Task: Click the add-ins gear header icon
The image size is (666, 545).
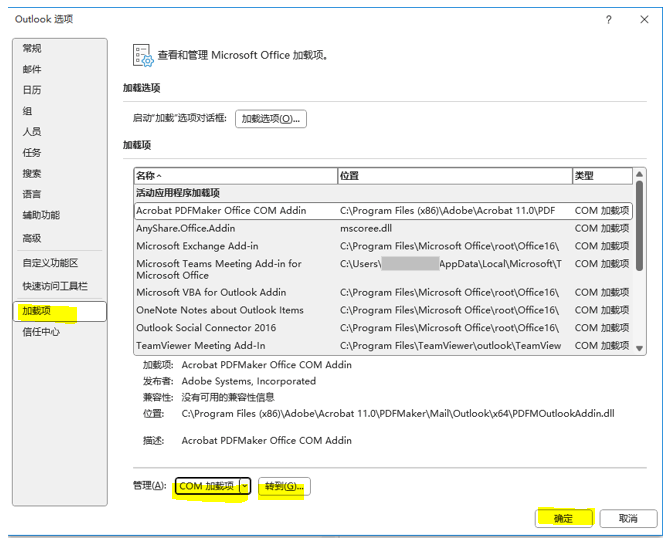Action: [x=143, y=56]
